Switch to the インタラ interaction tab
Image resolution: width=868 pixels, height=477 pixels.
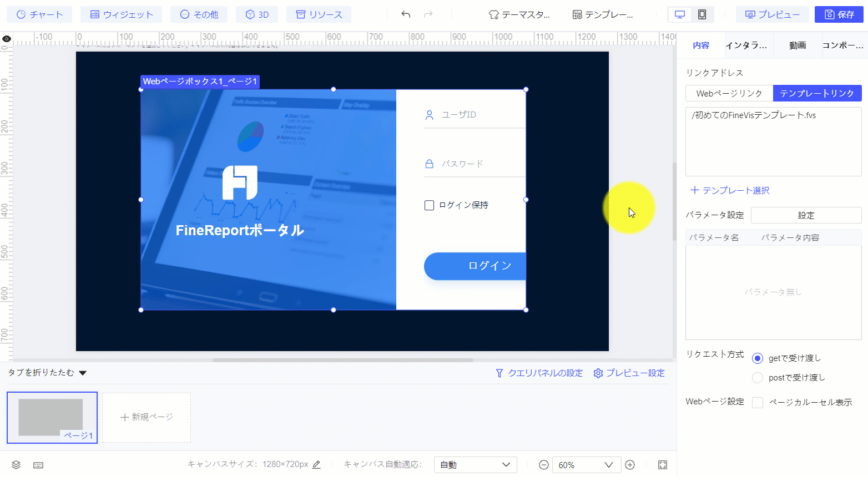[x=746, y=45]
